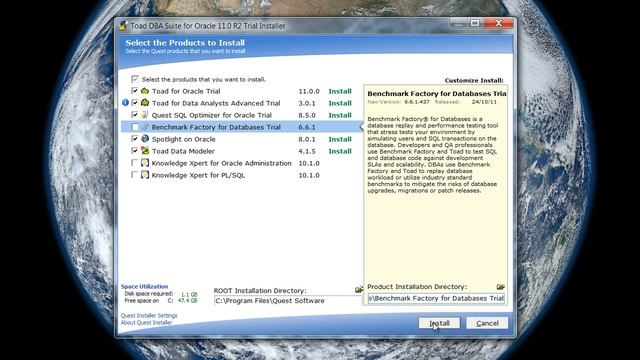Viewport: 640px width, 360px height.
Task: Click the Toad for Data Analysts Advanced icon
Action: (145, 102)
